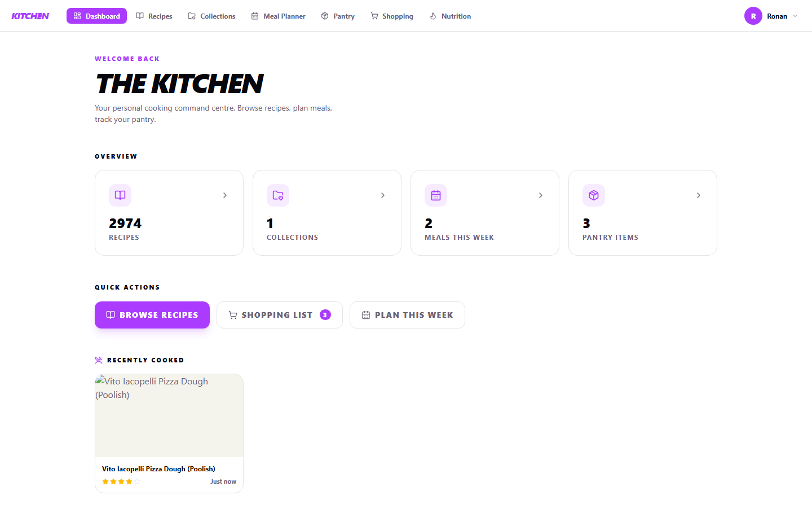Open Meals This Week chevron arrow
The height and width of the screenshot is (508, 812).
[x=541, y=195]
